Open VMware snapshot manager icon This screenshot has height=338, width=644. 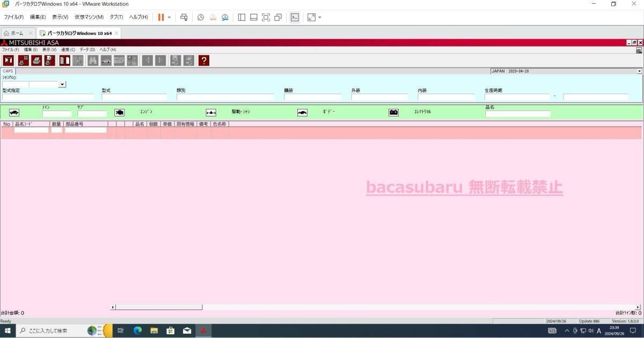(225, 17)
